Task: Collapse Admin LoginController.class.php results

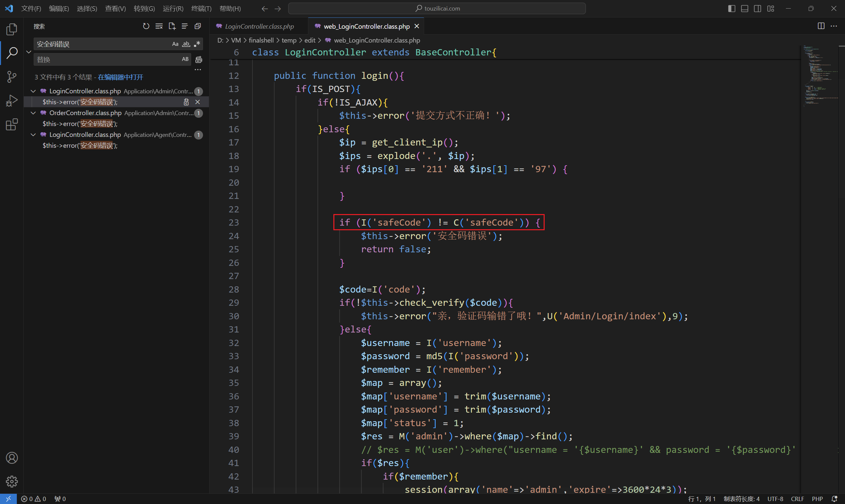Action: (x=33, y=91)
